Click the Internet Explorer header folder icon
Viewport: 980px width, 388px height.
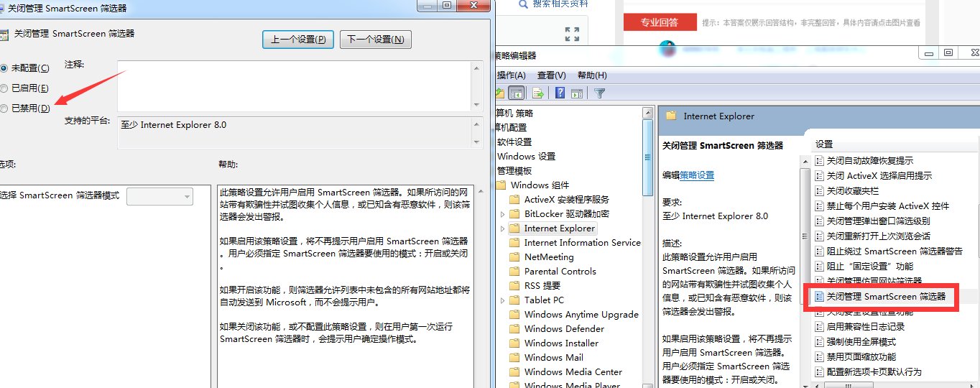click(671, 116)
